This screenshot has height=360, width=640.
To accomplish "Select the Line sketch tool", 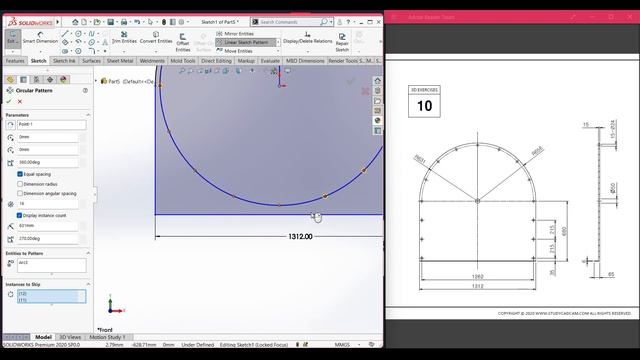I will [x=65, y=33].
